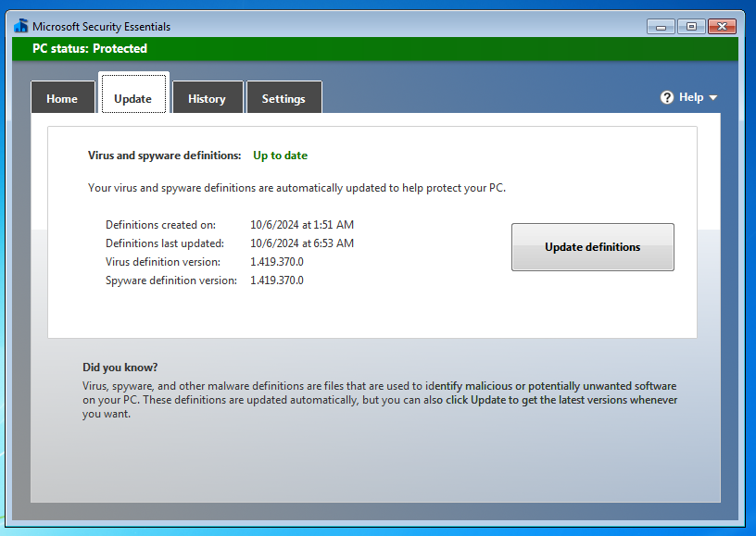Click the Microsoft Security Essentials window title text
This screenshot has height=536, width=756.
click(x=102, y=27)
